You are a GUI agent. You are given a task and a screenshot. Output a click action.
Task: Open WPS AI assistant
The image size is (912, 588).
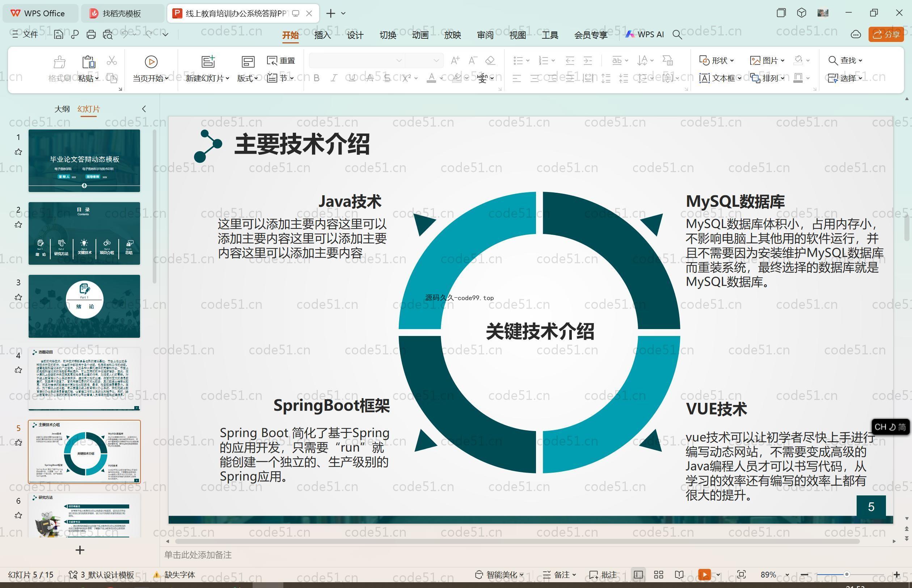pos(645,34)
